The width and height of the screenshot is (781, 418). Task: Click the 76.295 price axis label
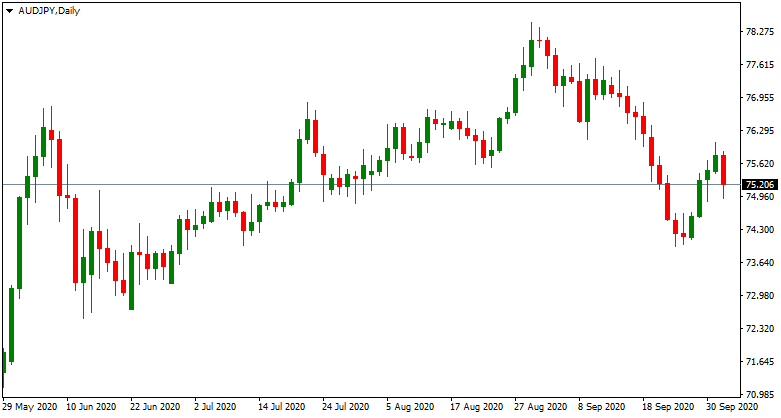(759, 131)
